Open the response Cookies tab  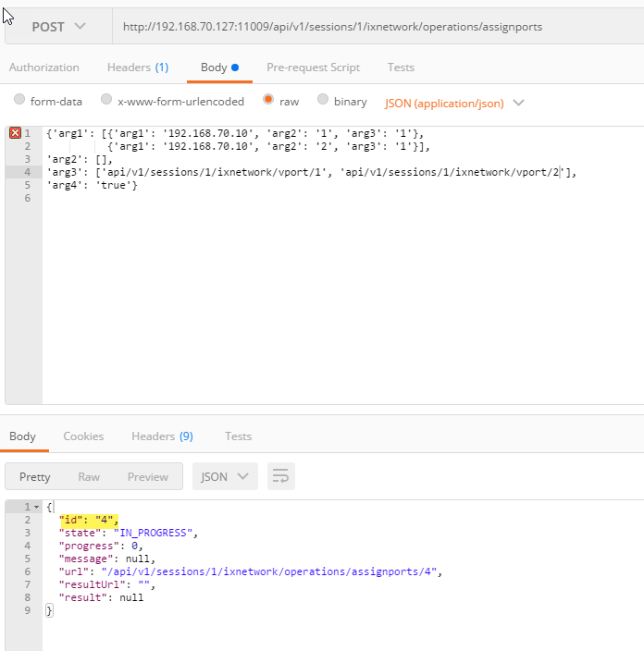coord(83,436)
